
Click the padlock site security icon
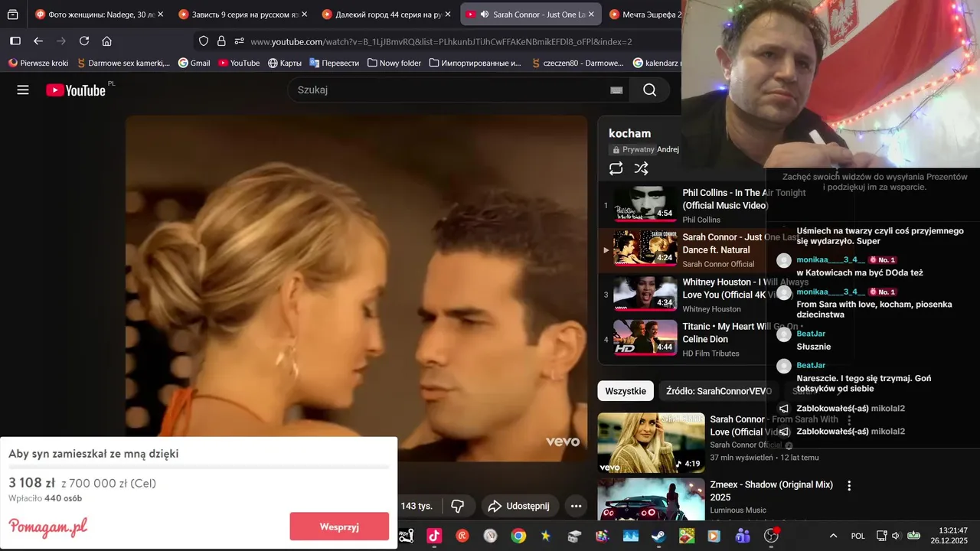tap(221, 41)
